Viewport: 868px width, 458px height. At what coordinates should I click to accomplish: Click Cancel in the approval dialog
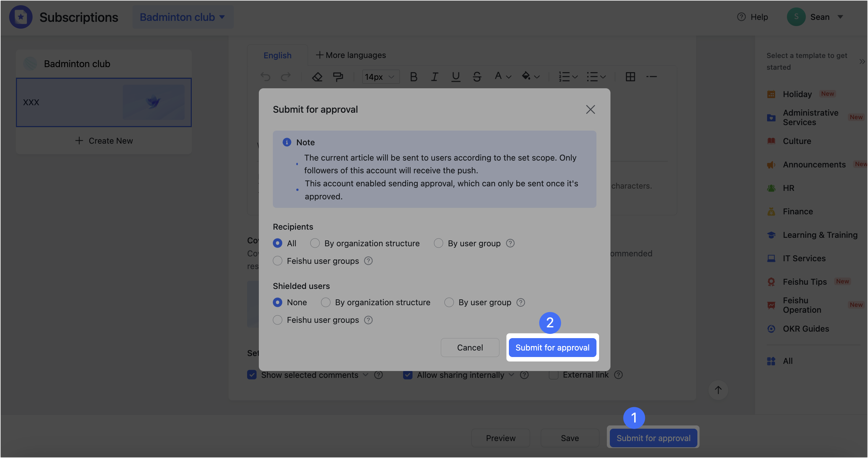pos(470,347)
